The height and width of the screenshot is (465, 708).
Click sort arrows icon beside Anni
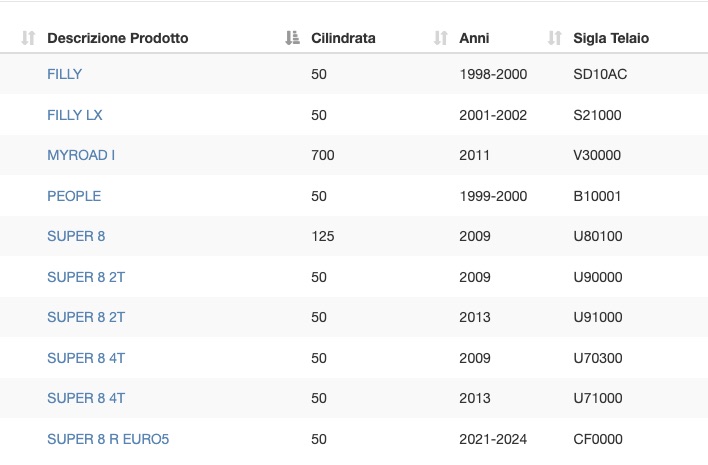pos(440,38)
